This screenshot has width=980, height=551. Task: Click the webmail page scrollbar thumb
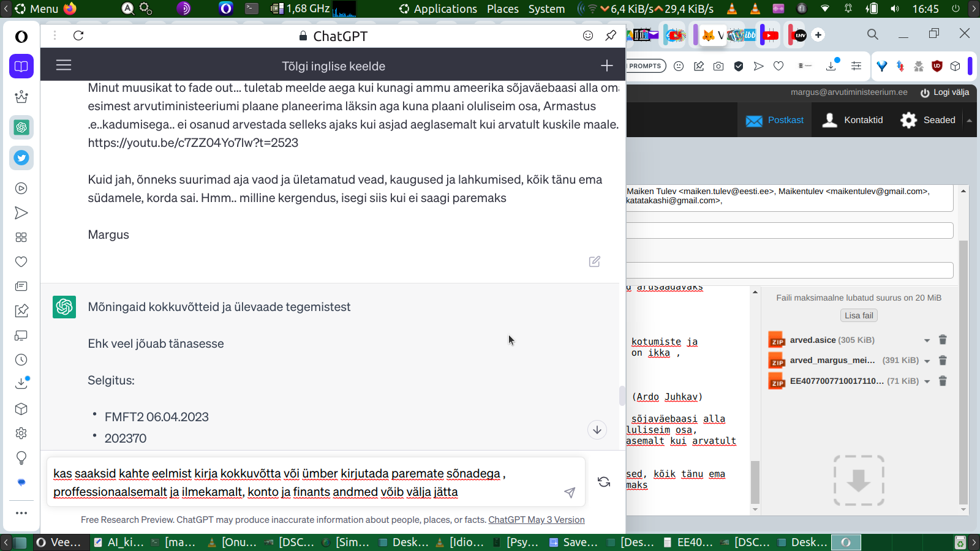963,372
